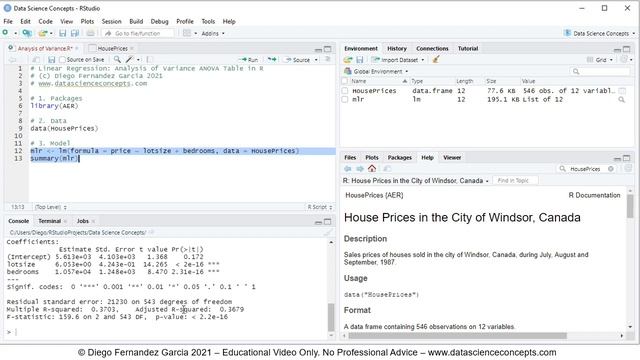Image resolution: width=640 pixels, height=360 pixels.
Task: Click the Load workspace icon
Action: pos(348,60)
